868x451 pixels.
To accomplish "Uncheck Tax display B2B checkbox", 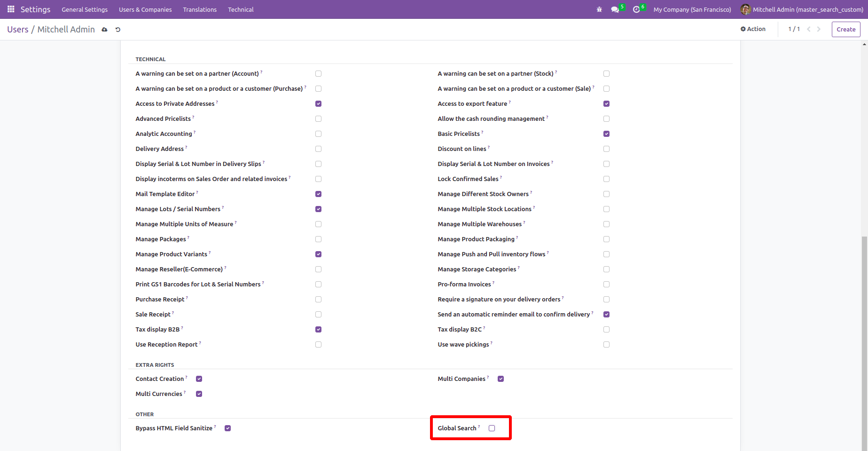I will [x=318, y=329].
